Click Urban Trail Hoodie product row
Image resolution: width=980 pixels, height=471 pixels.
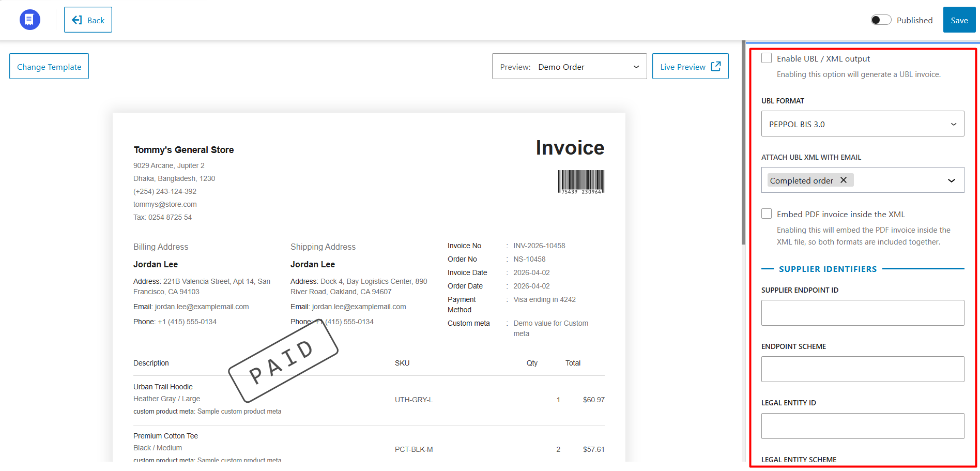coord(369,399)
